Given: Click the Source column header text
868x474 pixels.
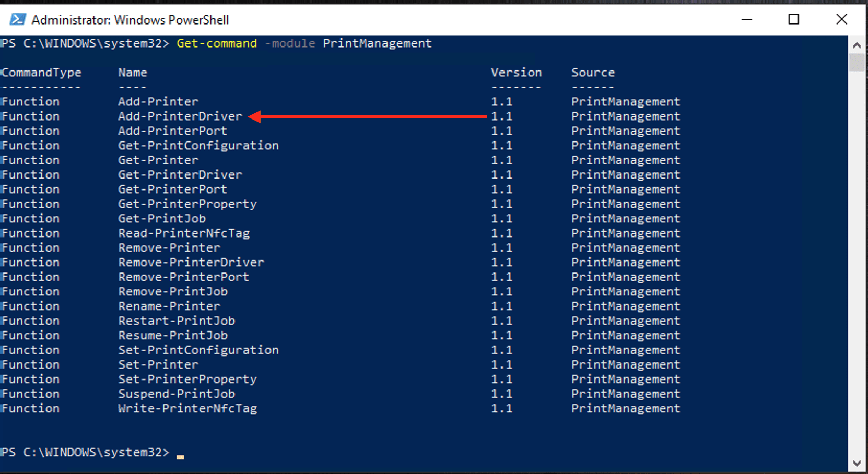Looking at the screenshot, I should (593, 73).
